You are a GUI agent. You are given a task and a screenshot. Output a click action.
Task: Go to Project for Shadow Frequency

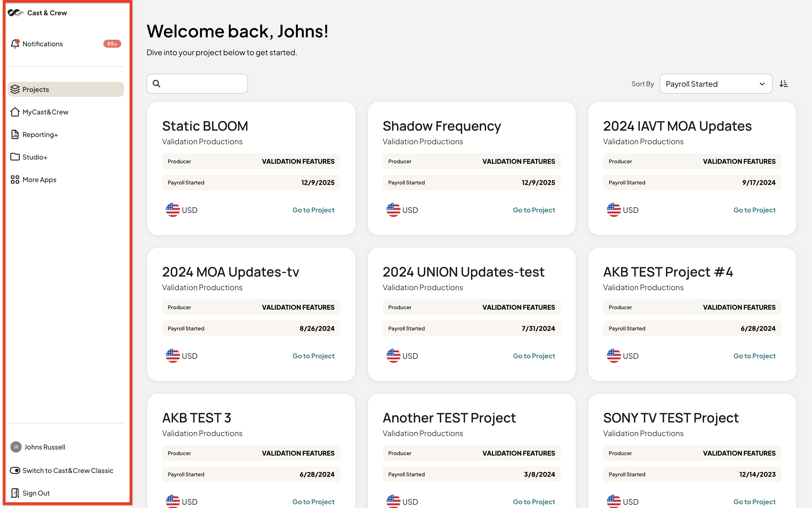coord(534,210)
